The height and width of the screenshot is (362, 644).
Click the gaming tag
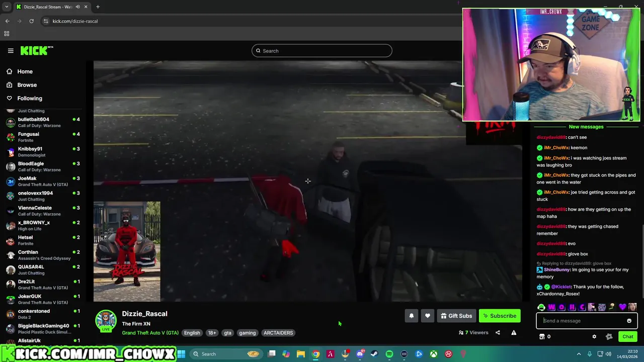point(248,333)
